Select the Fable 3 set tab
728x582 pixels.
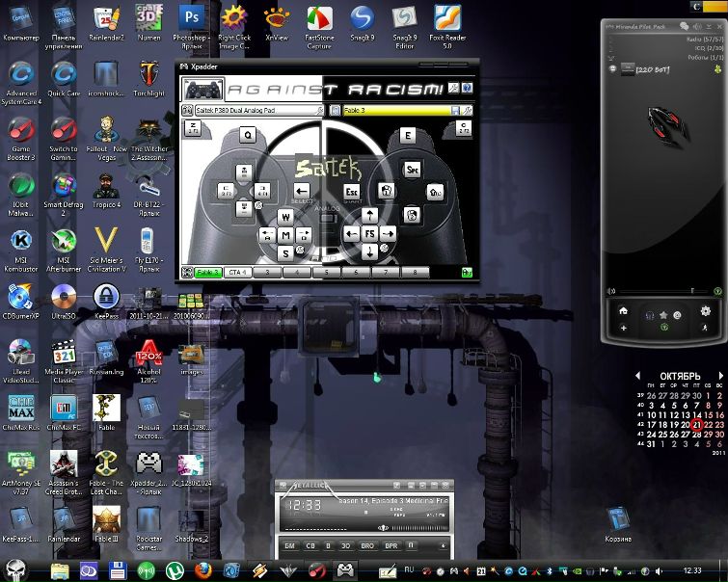(x=208, y=273)
